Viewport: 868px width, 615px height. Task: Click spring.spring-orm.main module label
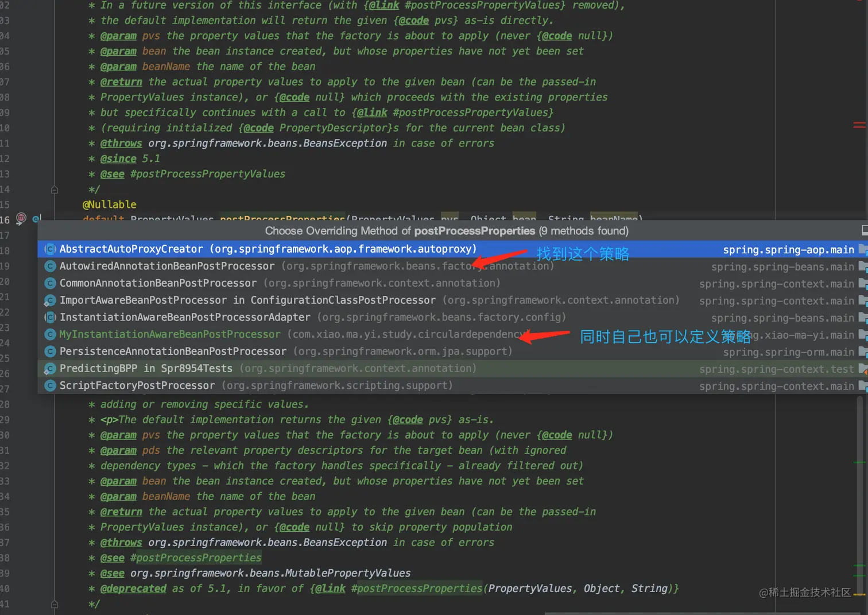tap(788, 352)
